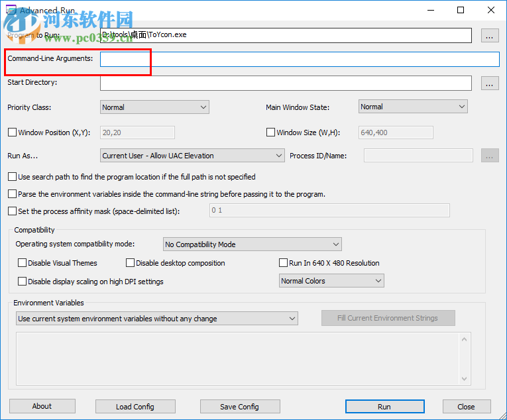
Task: Click the Close button at bottom
Action: (467, 407)
